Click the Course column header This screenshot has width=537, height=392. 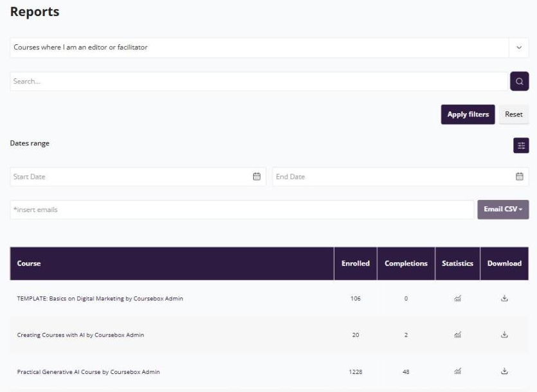pyautogui.click(x=172, y=263)
